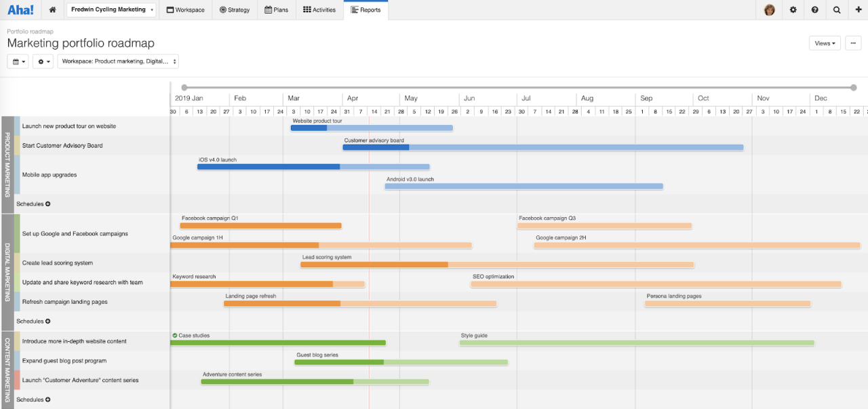Open the Views dropdown
868x409 pixels.
tap(824, 43)
